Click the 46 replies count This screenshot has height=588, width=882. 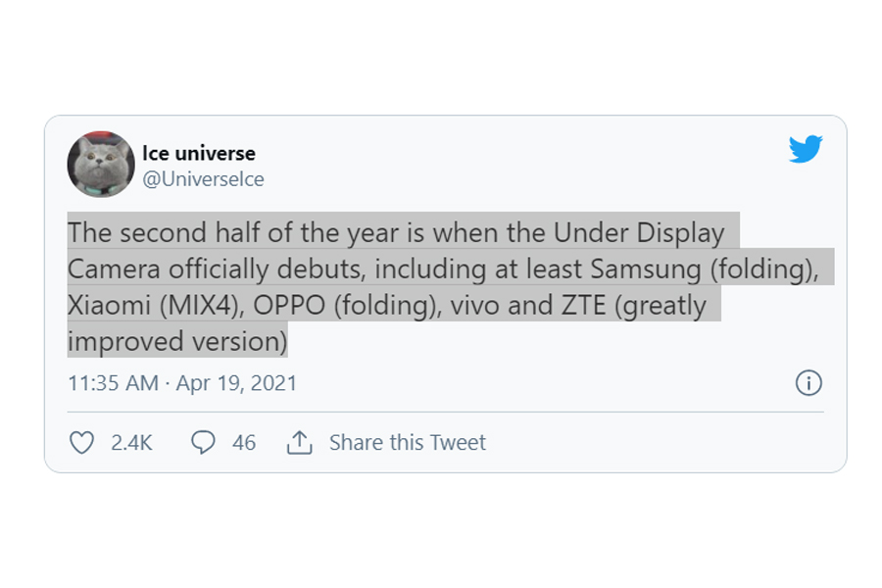tap(244, 443)
